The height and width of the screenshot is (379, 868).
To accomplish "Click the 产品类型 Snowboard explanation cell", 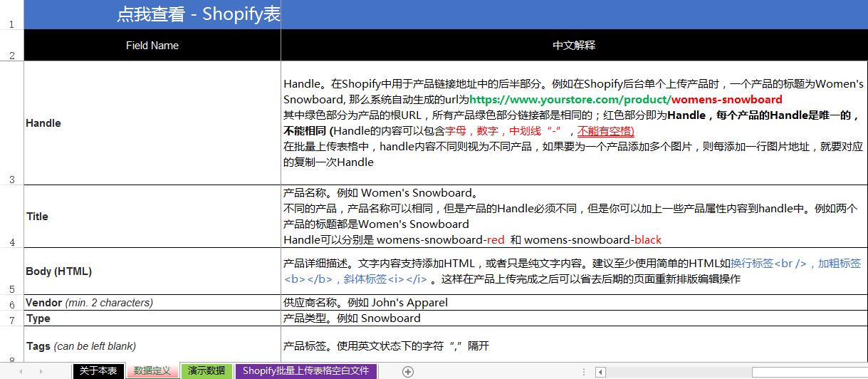I will 574,318.
